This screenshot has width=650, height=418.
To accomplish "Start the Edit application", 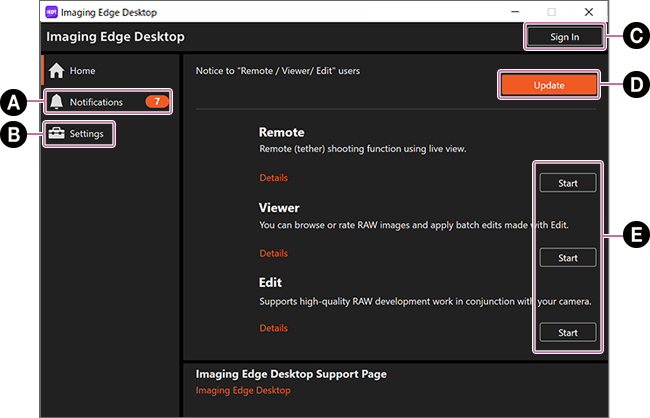I will click(568, 332).
